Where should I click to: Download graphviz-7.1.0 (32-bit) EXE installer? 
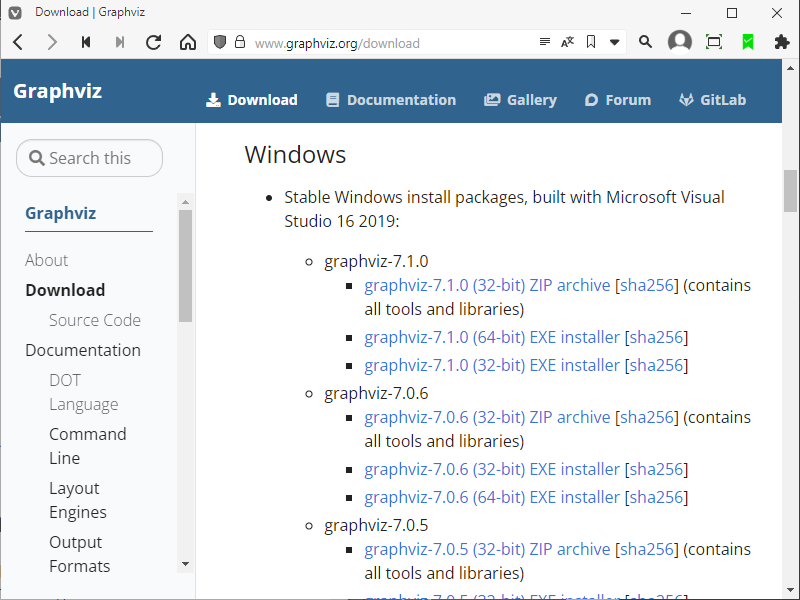click(x=492, y=365)
